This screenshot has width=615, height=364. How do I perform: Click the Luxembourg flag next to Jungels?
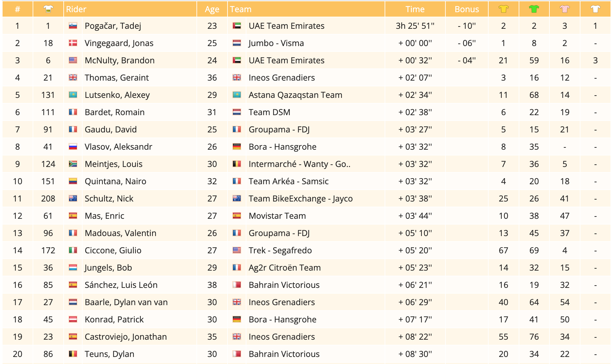point(73,268)
